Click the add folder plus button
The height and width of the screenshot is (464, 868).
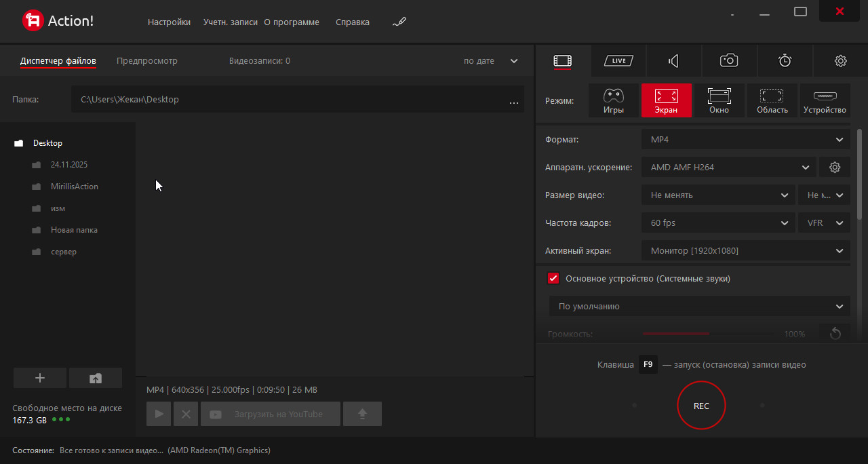tap(40, 379)
